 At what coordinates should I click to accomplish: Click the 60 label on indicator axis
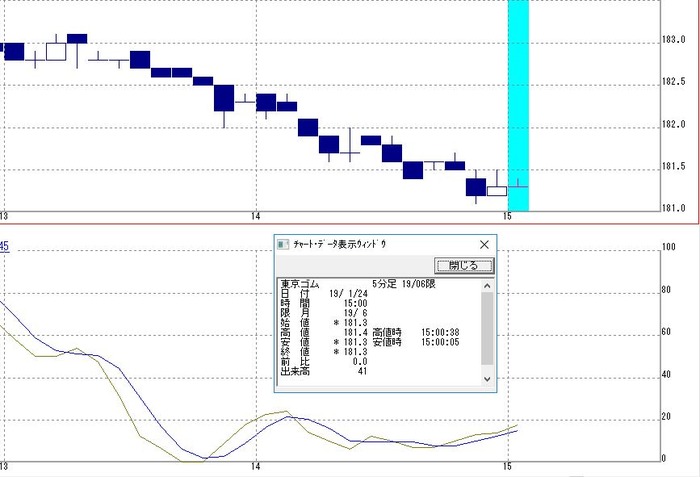point(666,332)
